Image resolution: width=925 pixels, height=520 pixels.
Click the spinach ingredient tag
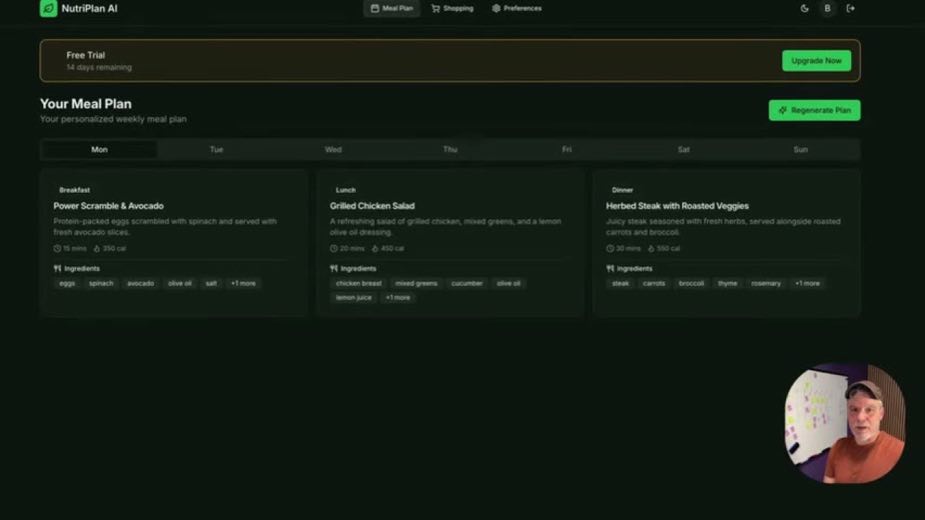(101, 283)
